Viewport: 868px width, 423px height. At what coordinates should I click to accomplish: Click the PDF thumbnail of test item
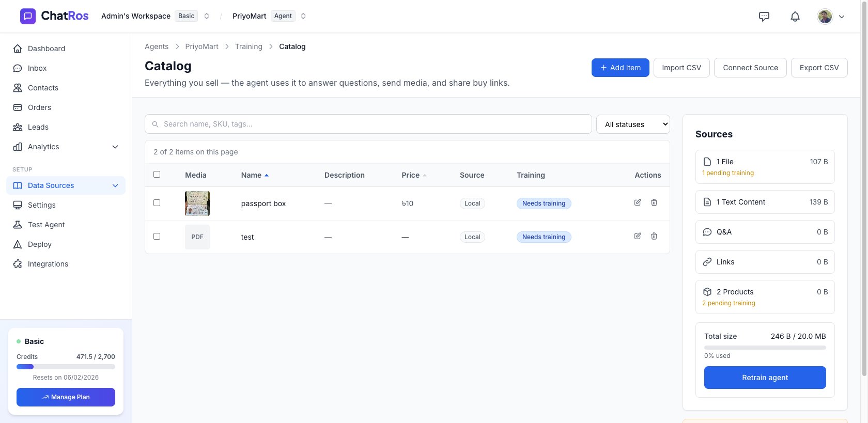197,237
